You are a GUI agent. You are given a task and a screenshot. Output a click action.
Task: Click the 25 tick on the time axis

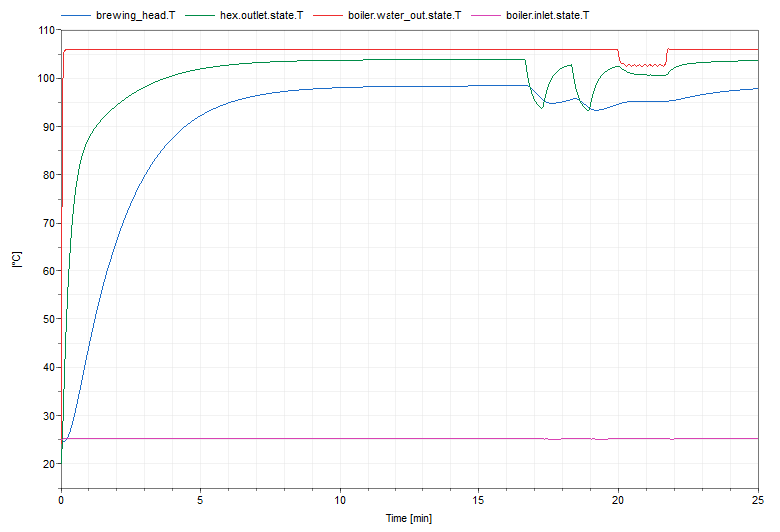[757, 500]
